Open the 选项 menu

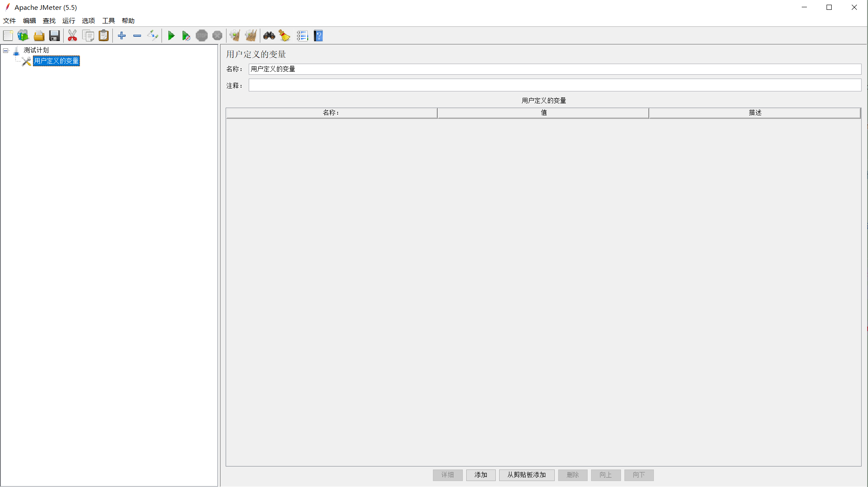point(88,21)
